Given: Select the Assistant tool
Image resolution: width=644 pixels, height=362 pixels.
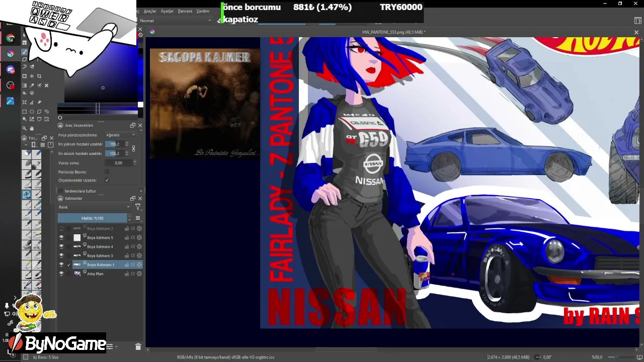Looking at the screenshot, I should (x=24, y=102).
